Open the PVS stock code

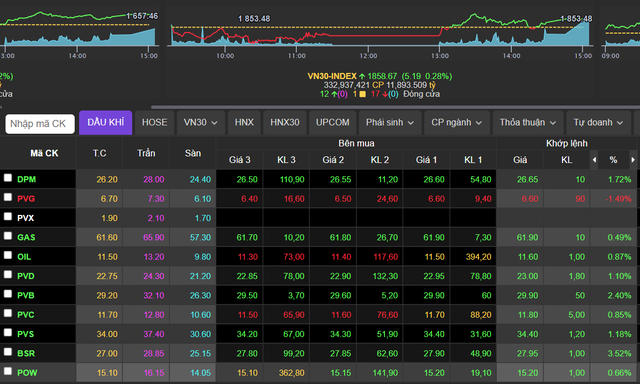click(x=25, y=334)
